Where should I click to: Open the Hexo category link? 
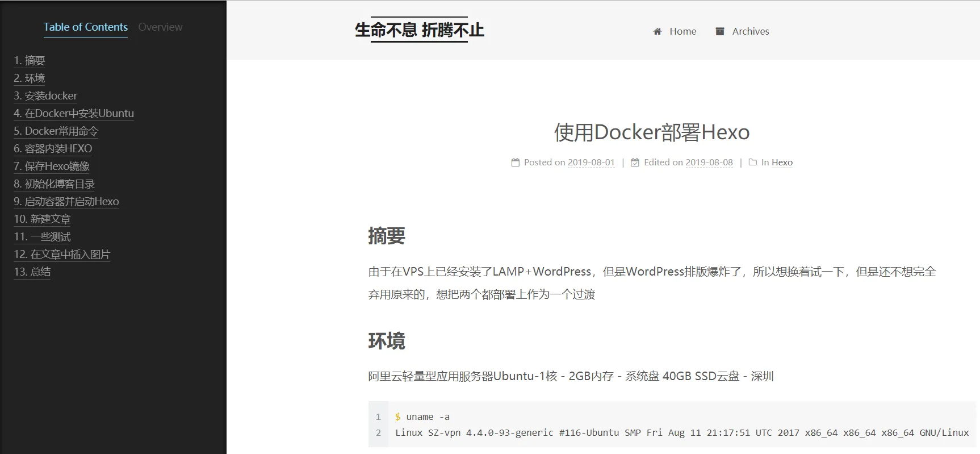click(782, 163)
